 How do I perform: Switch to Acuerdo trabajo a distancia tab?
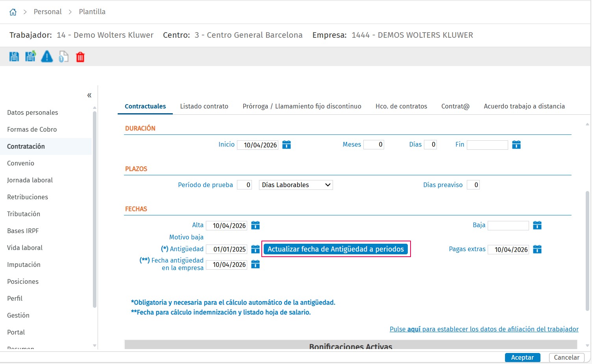click(x=524, y=106)
